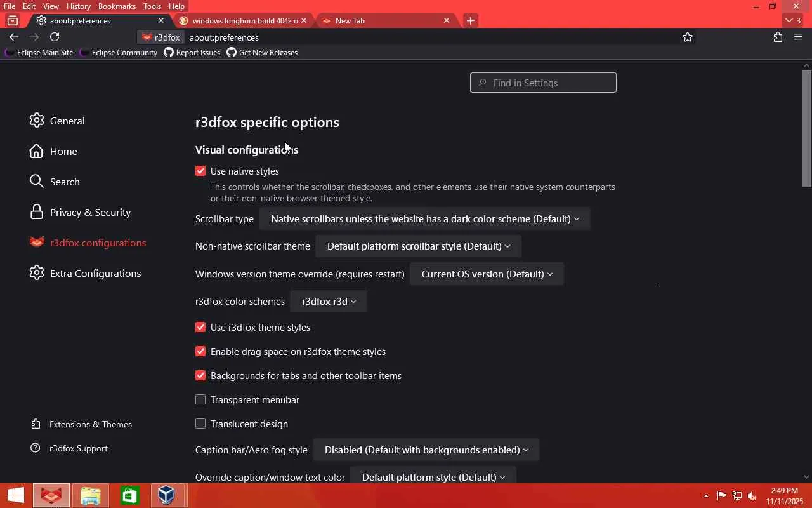Open the Edit menu
This screenshot has width=812, height=508.
[29, 6]
